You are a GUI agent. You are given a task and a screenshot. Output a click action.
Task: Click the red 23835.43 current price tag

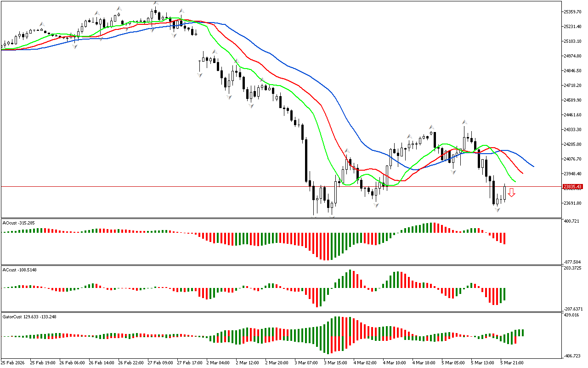572,186
